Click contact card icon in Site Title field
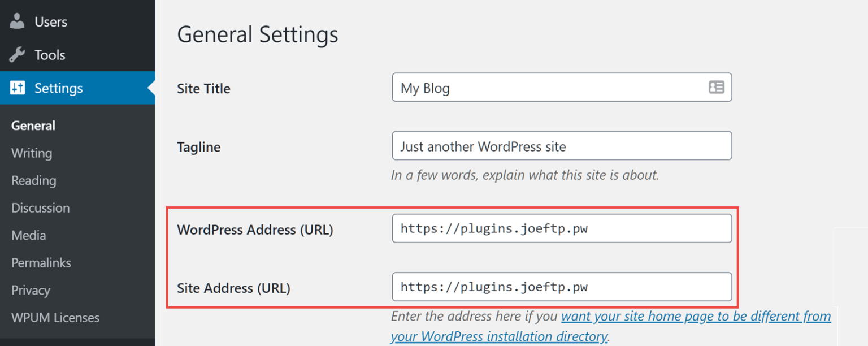 (716, 88)
